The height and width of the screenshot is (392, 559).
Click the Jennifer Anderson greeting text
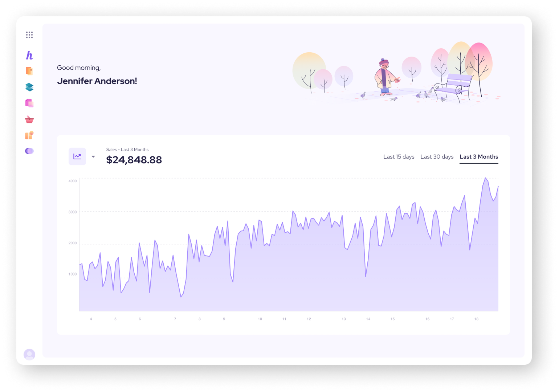[97, 81]
